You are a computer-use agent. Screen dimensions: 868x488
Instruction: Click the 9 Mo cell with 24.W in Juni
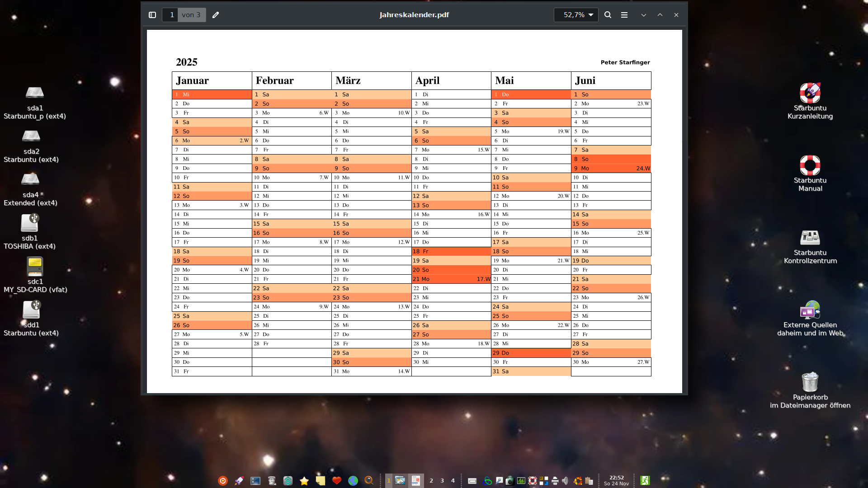611,168
